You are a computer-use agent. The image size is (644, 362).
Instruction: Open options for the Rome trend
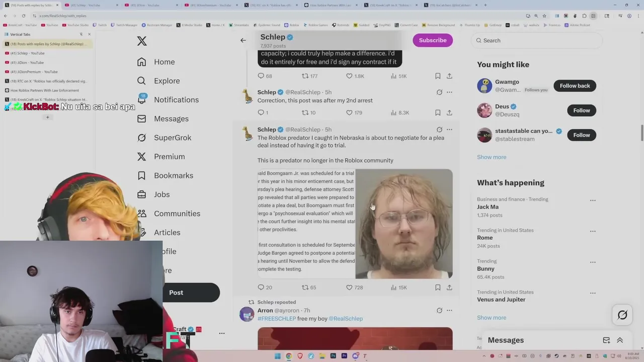coord(593,231)
